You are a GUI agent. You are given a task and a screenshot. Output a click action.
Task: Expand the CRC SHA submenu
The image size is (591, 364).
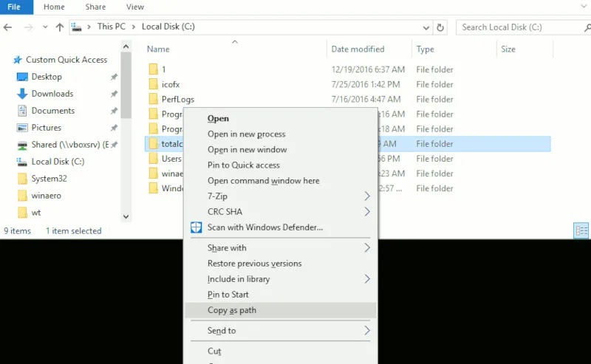[x=281, y=211]
